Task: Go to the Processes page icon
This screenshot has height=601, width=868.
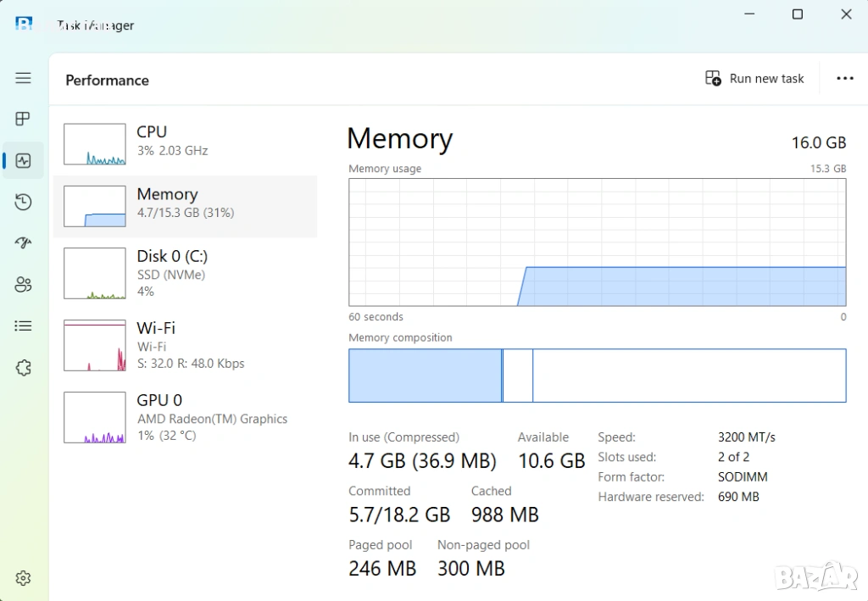Action: pos(23,119)
